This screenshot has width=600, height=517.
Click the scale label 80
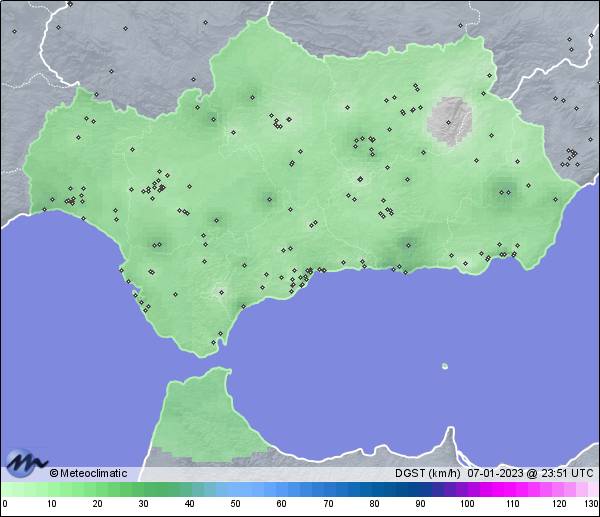click(375, 504)
